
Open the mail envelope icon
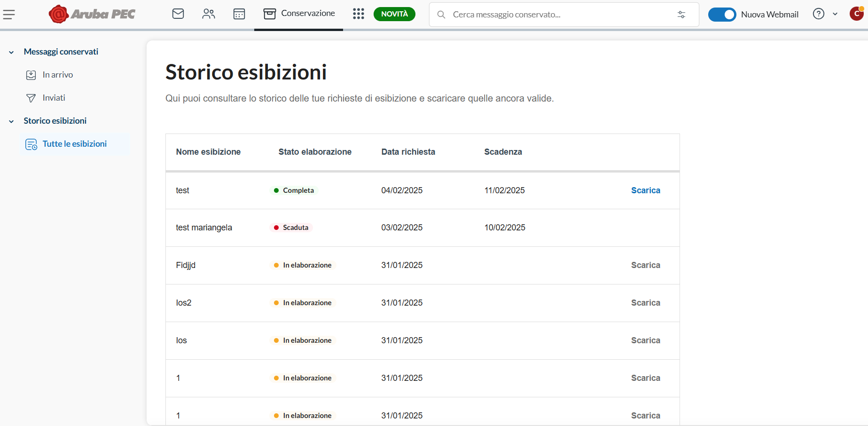coord(178,14)
